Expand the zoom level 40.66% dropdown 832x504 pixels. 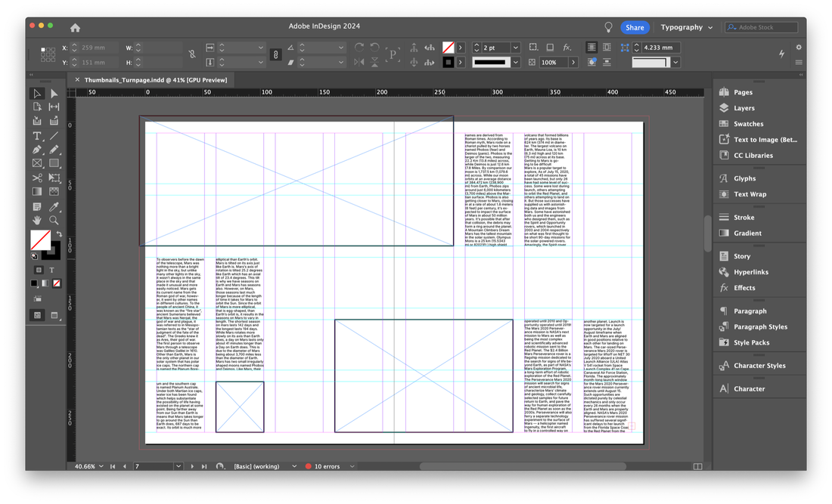click(101, 466)
